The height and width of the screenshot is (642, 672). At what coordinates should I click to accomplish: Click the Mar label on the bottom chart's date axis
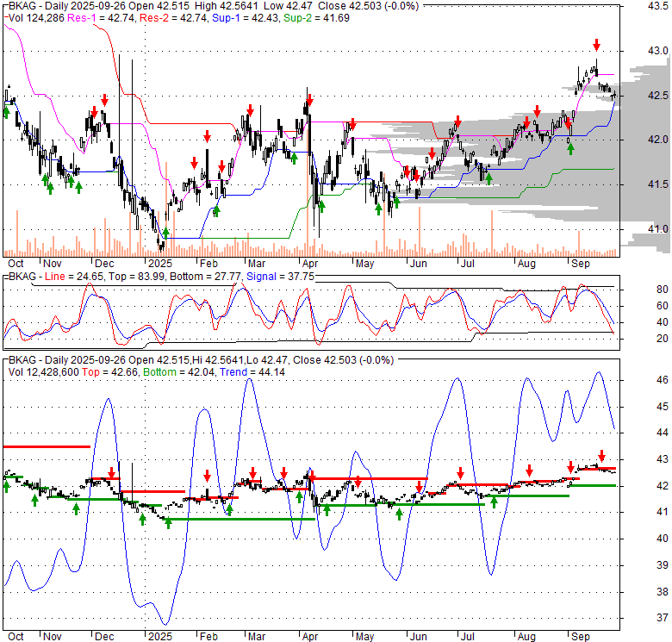coord(257,637)
